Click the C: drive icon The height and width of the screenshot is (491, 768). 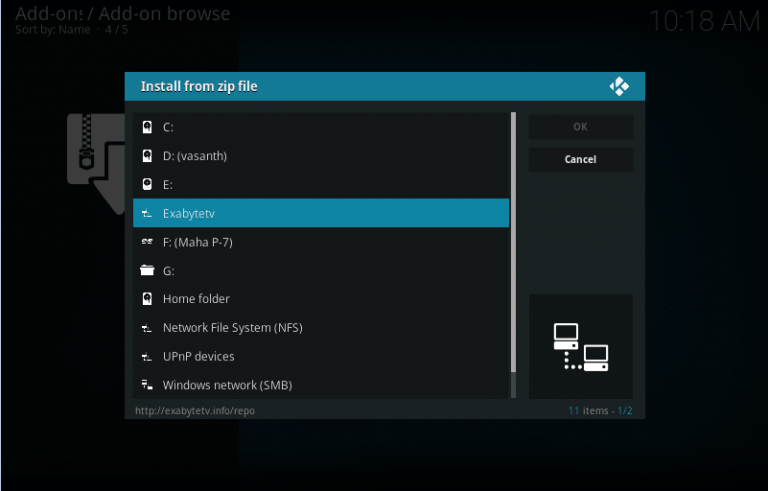(147, 128)
